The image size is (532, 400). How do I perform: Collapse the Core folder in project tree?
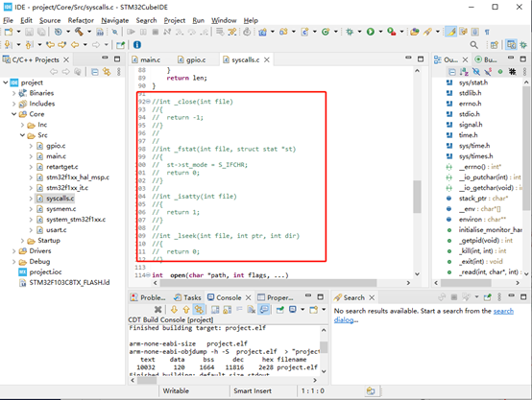pos(13,114)
